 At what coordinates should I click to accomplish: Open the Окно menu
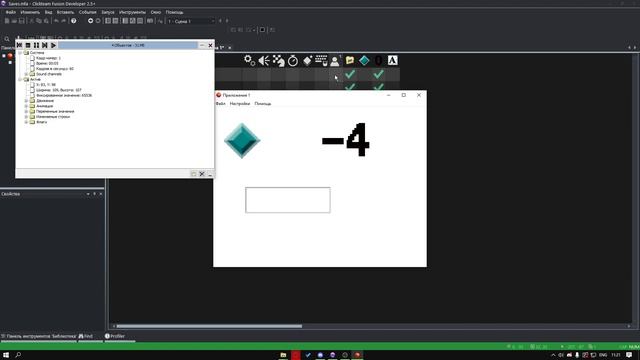[x=156, y=12]
